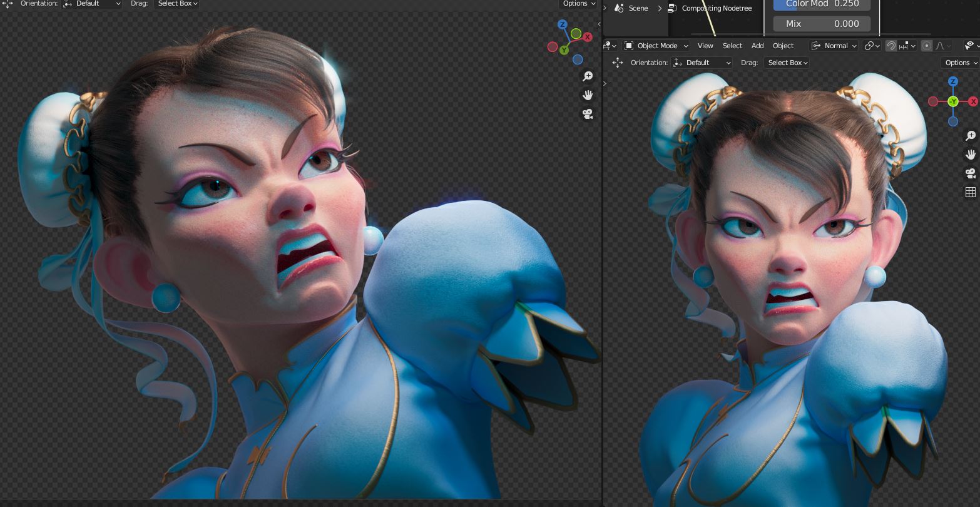Click the red X axis of left viewport gizmo
This screenshot has width=980, height=507.
pyautogui.click(x=588, y=37)
